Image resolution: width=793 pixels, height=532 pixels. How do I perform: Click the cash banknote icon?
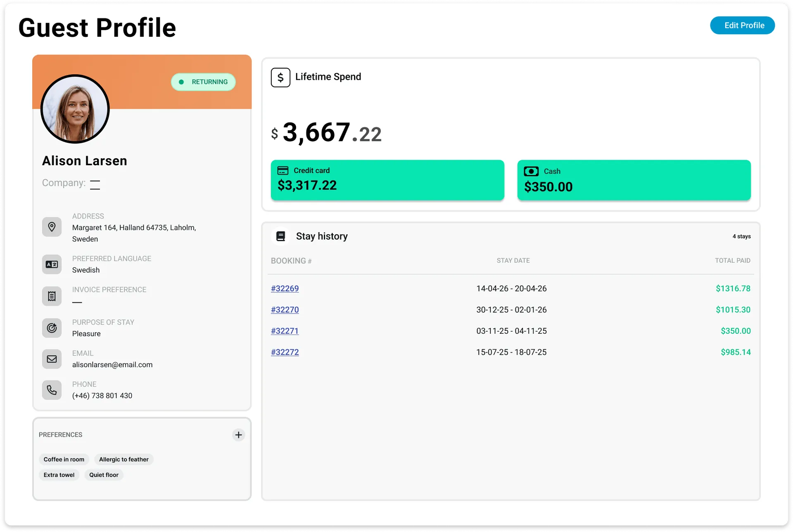(x=531, y=171)
